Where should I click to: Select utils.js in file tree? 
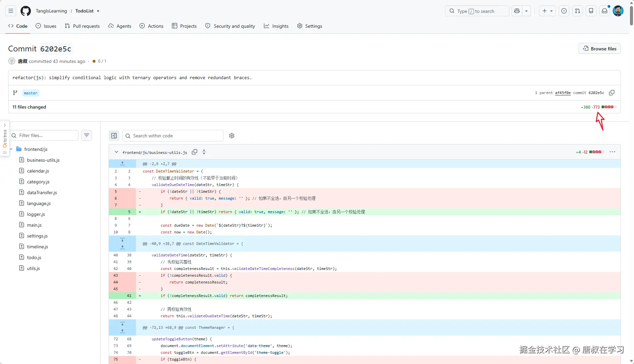(33, 268)
